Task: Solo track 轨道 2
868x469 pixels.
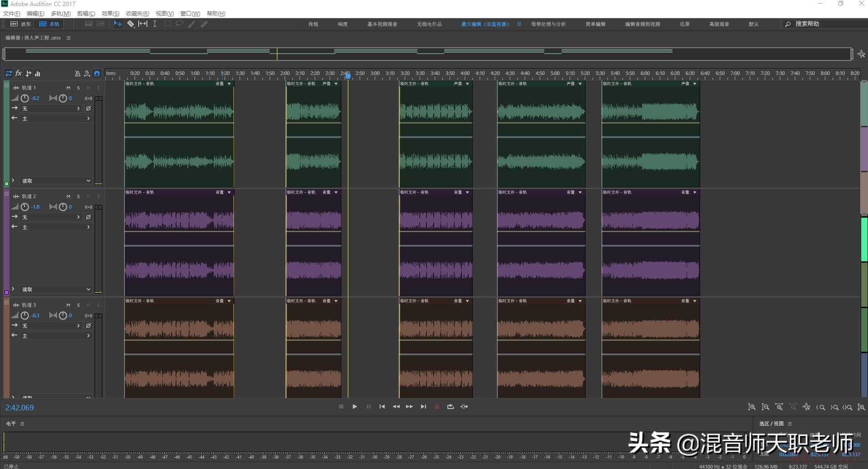Action: 78,196
